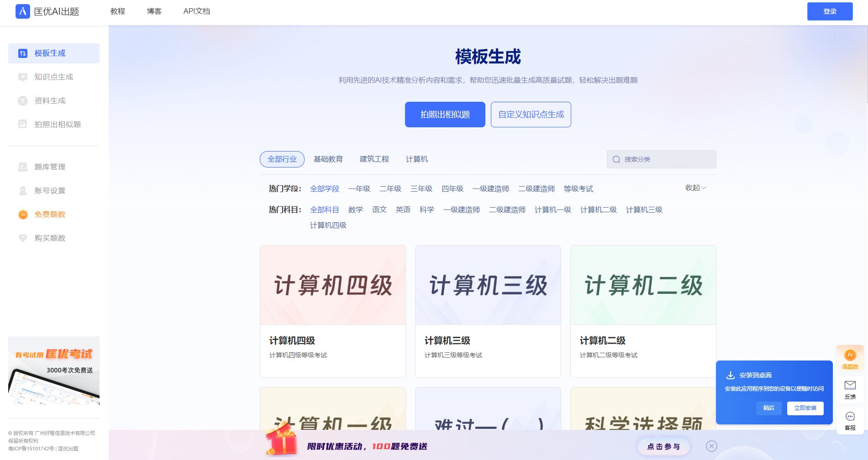Open 知识点生成 from the sidebar
Screen dimensions: 868x460
coord(53,77)
